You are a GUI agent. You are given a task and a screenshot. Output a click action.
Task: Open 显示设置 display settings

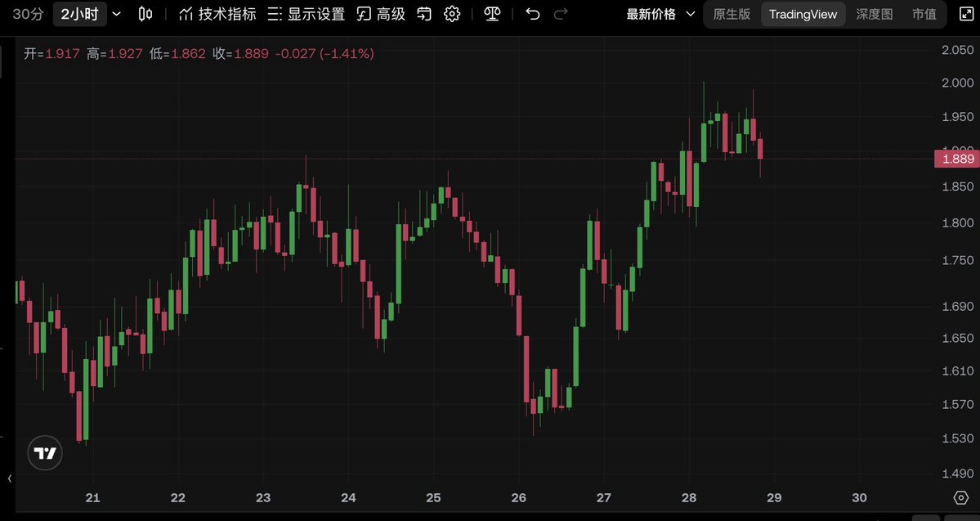point(307,14)
